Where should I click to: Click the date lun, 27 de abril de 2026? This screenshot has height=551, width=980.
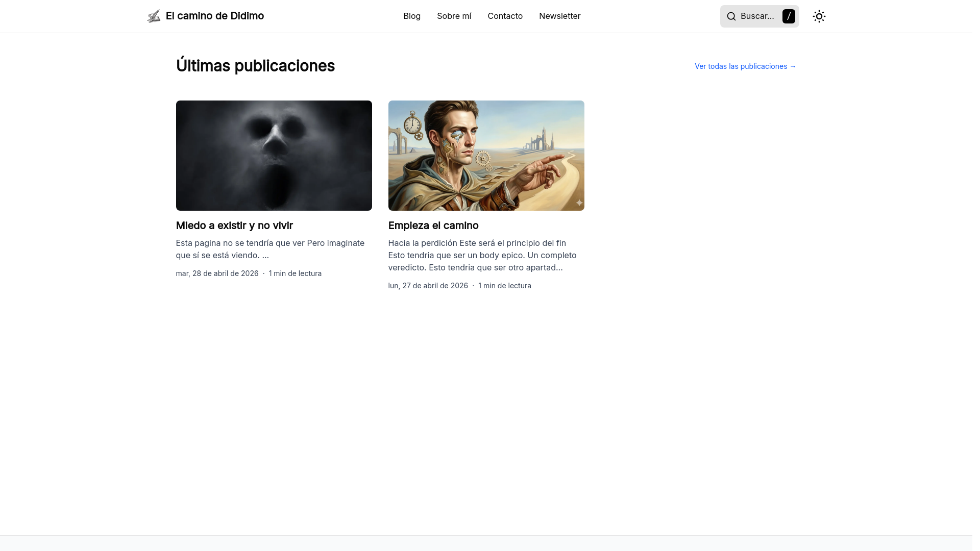428,286
